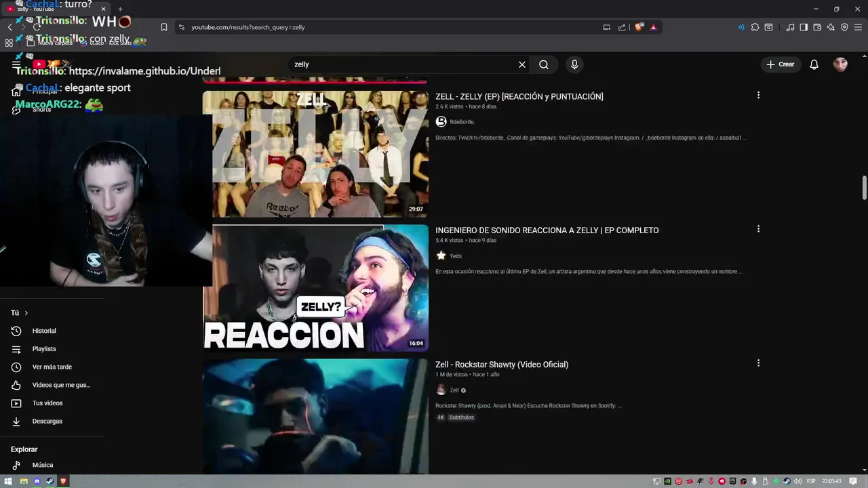This screenshot has width=868, height=488.
Task: Open Nueva carpeta bookmarks folder
Action: pyautogui.click(x=49, y=43)
